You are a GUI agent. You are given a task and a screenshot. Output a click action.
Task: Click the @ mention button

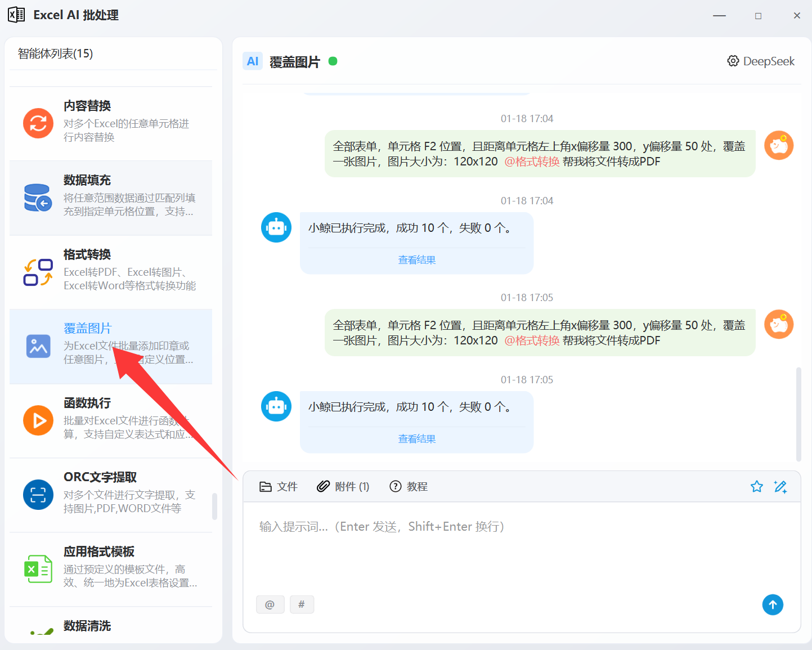click(270, 604)
